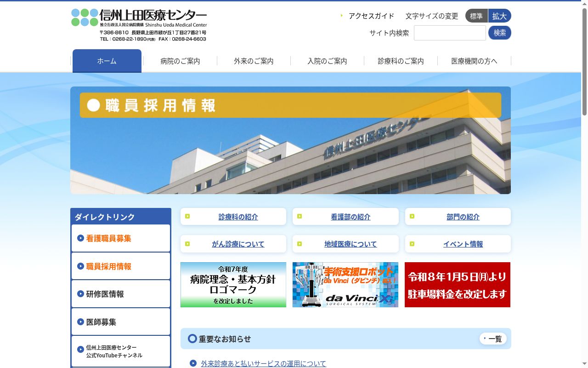The width and height of the screenshot is (588, 368).
Task: Set text size to 拡大
Action: click(x=500, y=16)
